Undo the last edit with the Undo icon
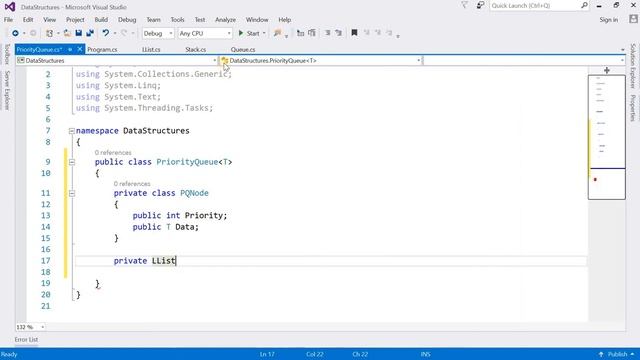 (x=106, y=33)
